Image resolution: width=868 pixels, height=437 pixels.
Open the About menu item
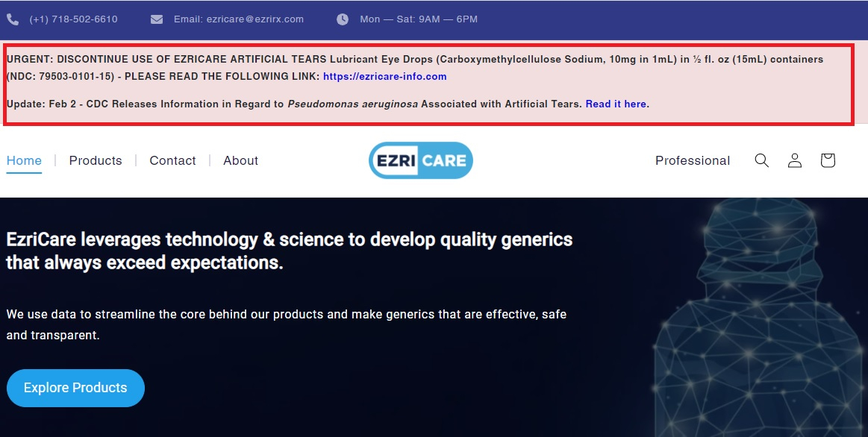coord(241,160)
